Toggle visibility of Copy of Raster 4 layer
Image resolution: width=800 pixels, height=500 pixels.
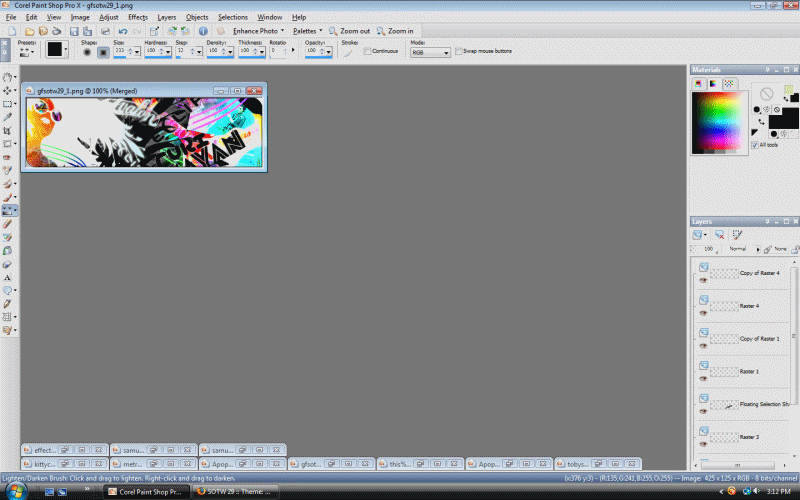703,280
